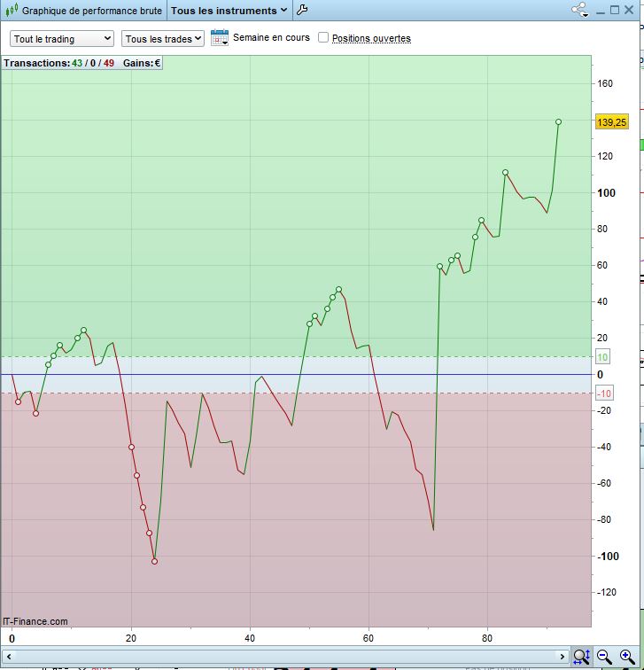Click the Gains: € label
644x670 pixels.
142,63
